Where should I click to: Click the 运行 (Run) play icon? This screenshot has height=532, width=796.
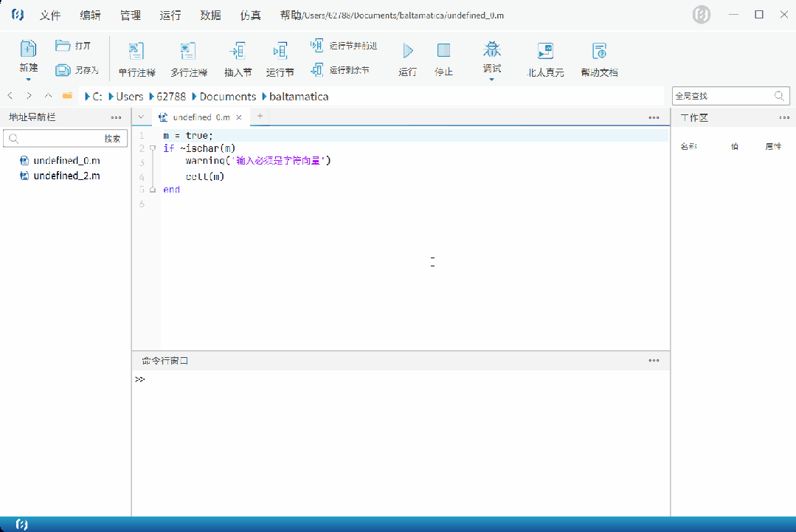[407, 51]
